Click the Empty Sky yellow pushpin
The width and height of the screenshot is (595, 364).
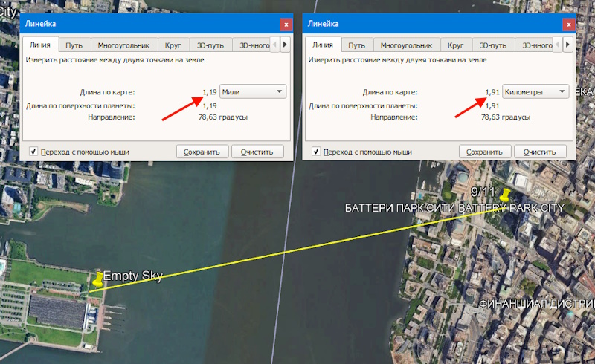click(97, 279)
